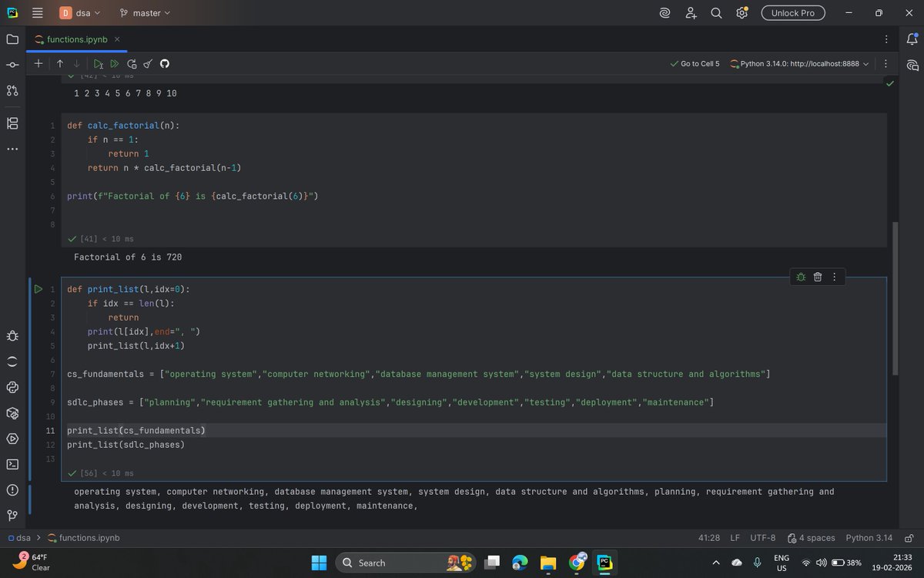This screenshot has width=924, height=578.
Task: Add a new cell with plus icon
Action: click(38, 64)
